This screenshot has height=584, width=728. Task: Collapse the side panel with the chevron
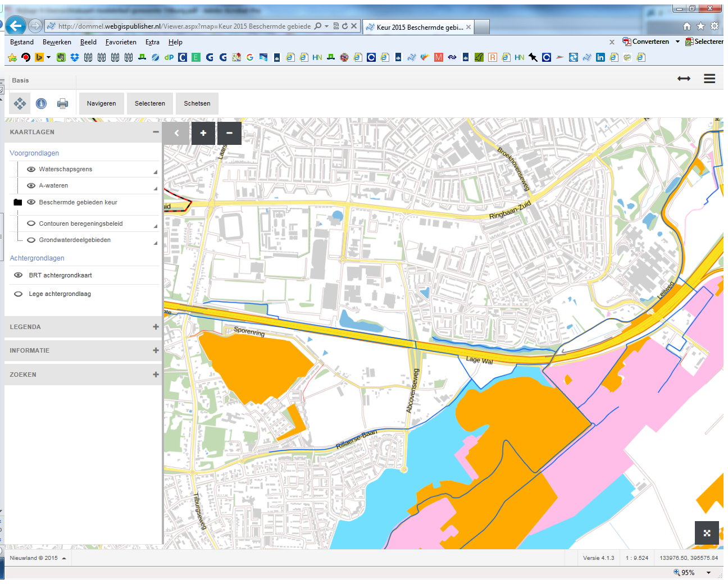point(177,133)
